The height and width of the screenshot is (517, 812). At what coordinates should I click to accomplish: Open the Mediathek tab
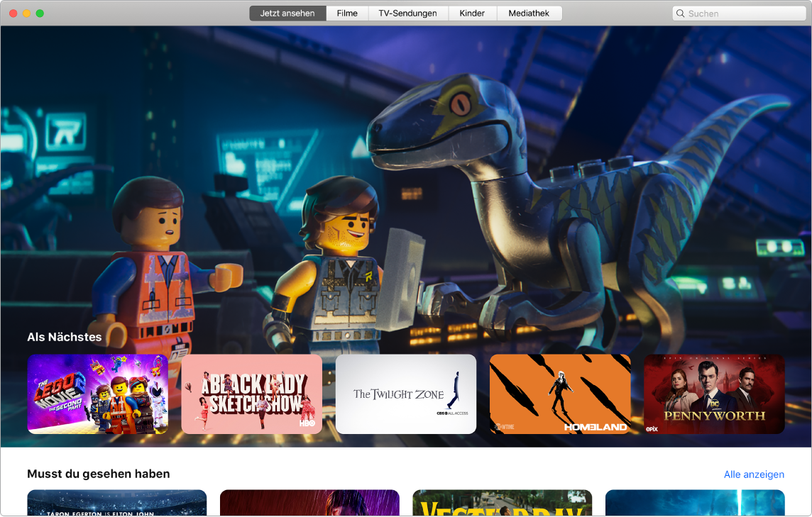[530, 13]
